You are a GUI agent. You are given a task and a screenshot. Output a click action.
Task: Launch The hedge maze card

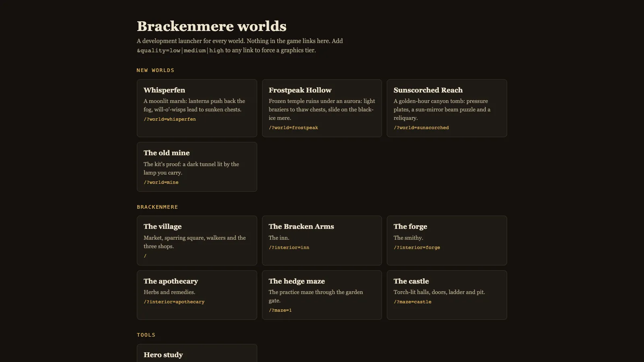[322, 295]
